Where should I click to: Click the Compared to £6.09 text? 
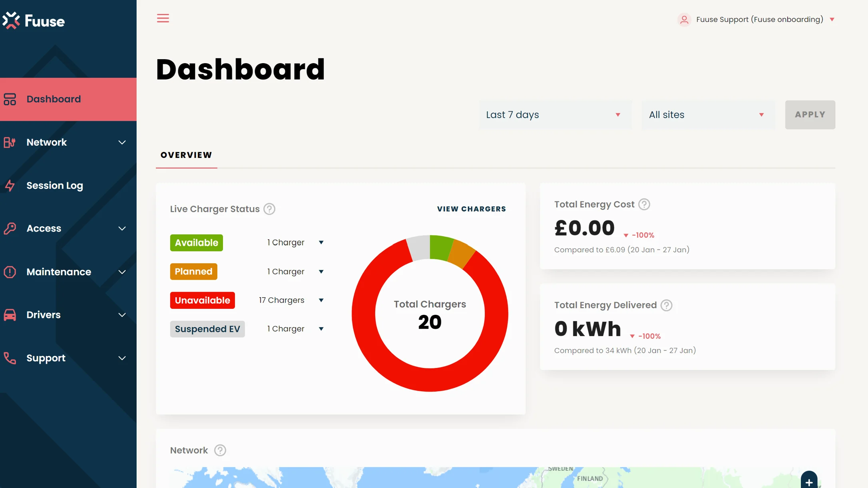coord(622,250)
